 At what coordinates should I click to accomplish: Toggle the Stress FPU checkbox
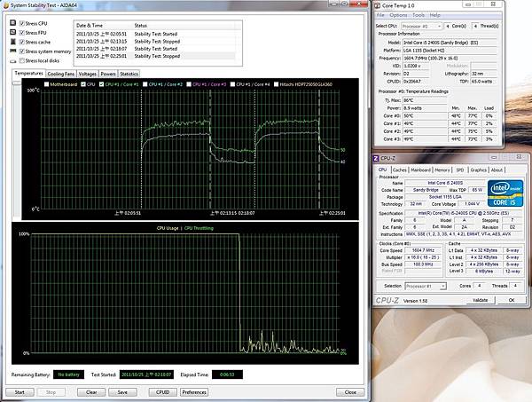(x=22, y=33)
